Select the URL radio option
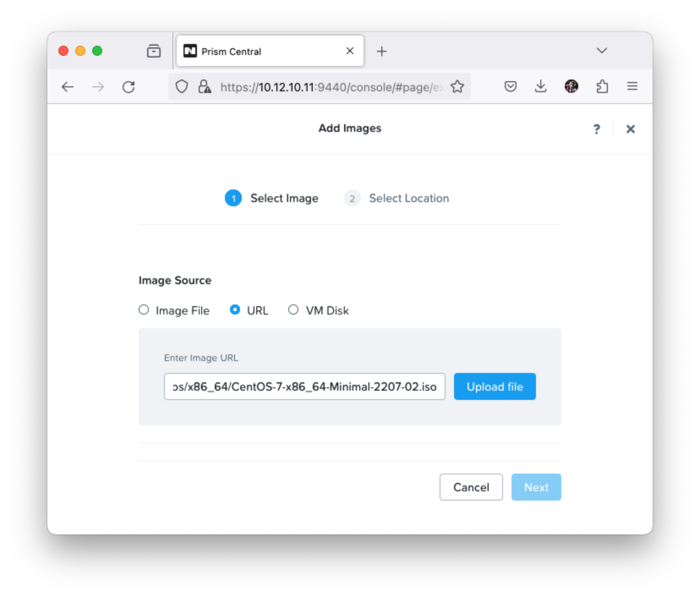Image resolution: width=700 pixels, height=597 pixels. tap(235, 310)
